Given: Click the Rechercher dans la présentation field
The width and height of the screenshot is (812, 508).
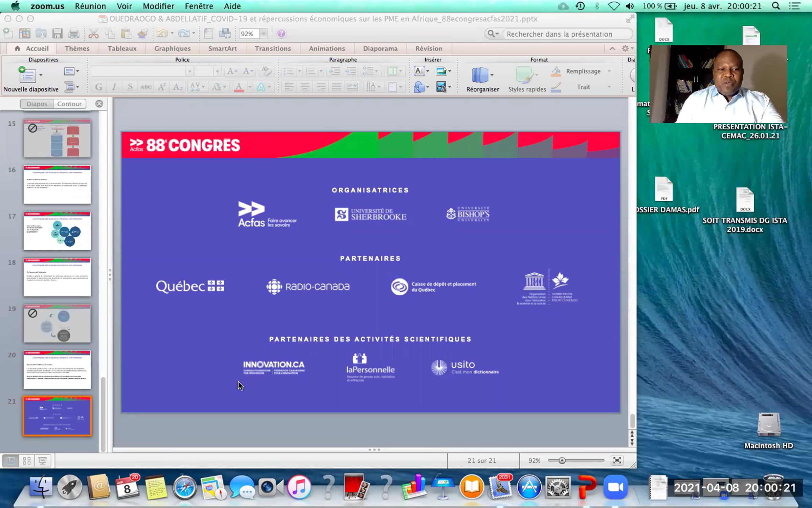Looking at the screenshot, I should [559, 34].
